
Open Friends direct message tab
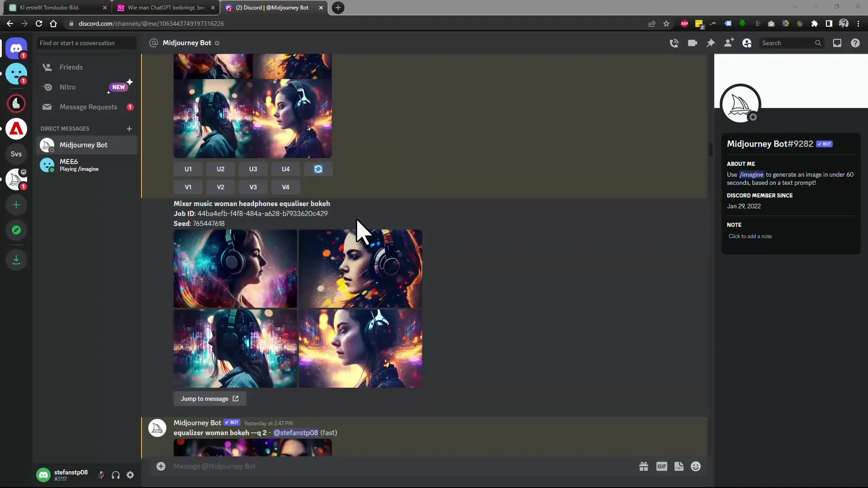pos(71,67)
